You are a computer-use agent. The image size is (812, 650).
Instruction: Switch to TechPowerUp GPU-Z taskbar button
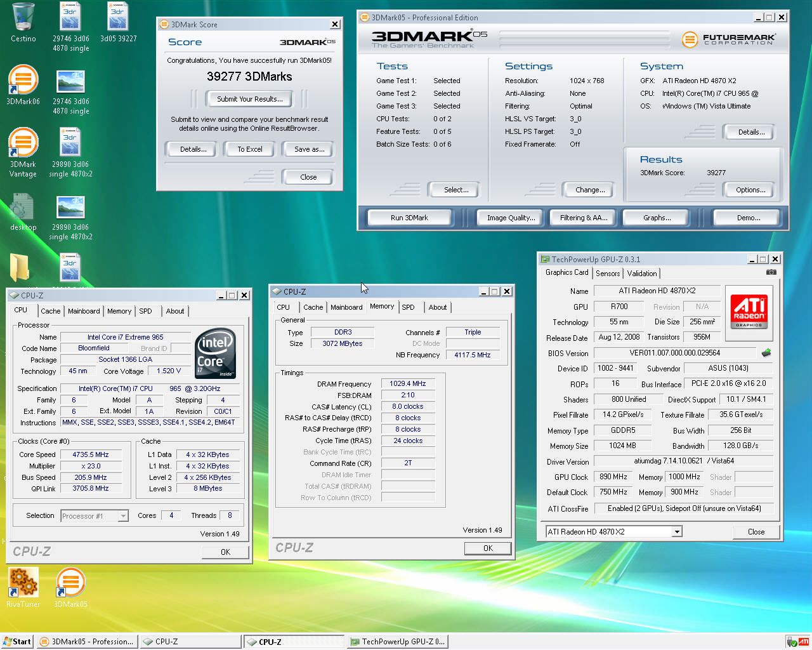pyautogui.click(x=398, y=642)
